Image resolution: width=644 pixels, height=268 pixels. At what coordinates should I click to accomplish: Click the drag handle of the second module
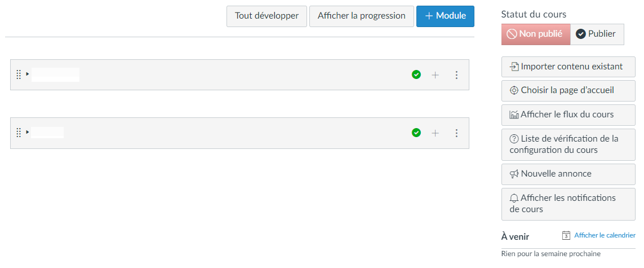(x=19, y=133)
